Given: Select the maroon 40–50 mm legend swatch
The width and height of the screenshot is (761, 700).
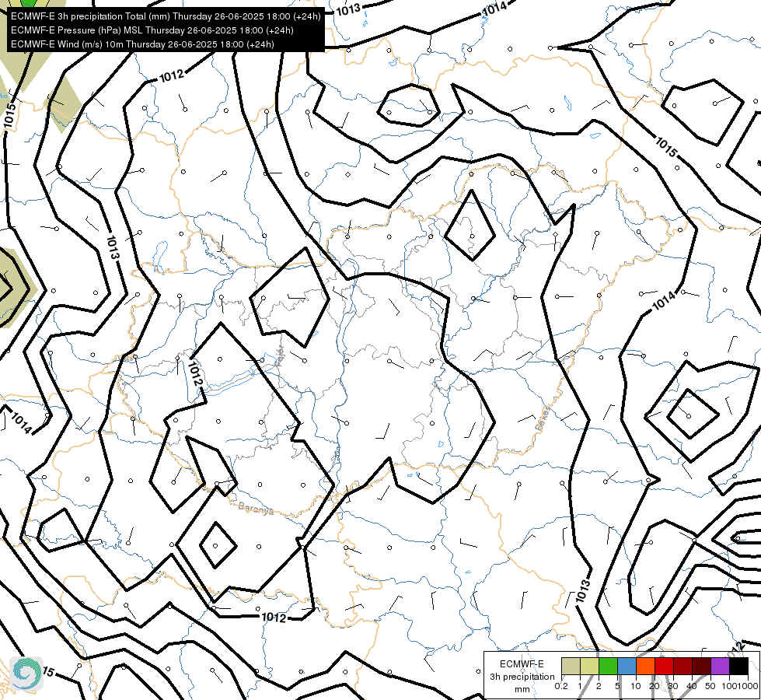Looking at the screenshot, I should [x=702, y=666].
